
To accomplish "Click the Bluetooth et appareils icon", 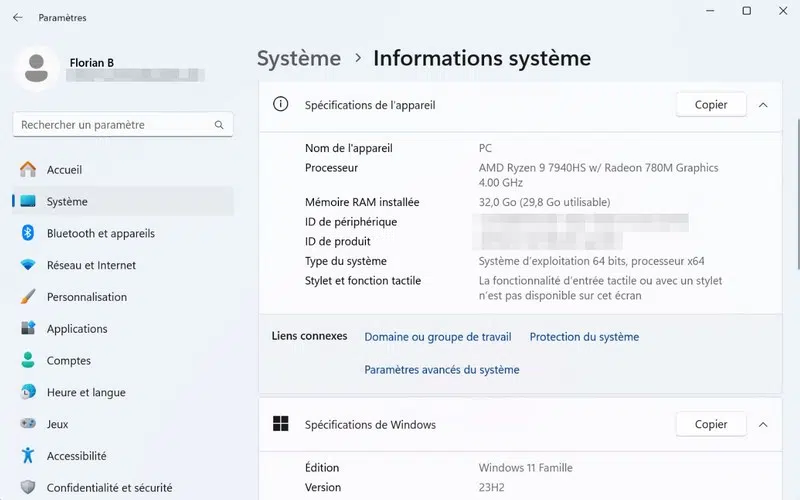I will [x=28, y=233].
